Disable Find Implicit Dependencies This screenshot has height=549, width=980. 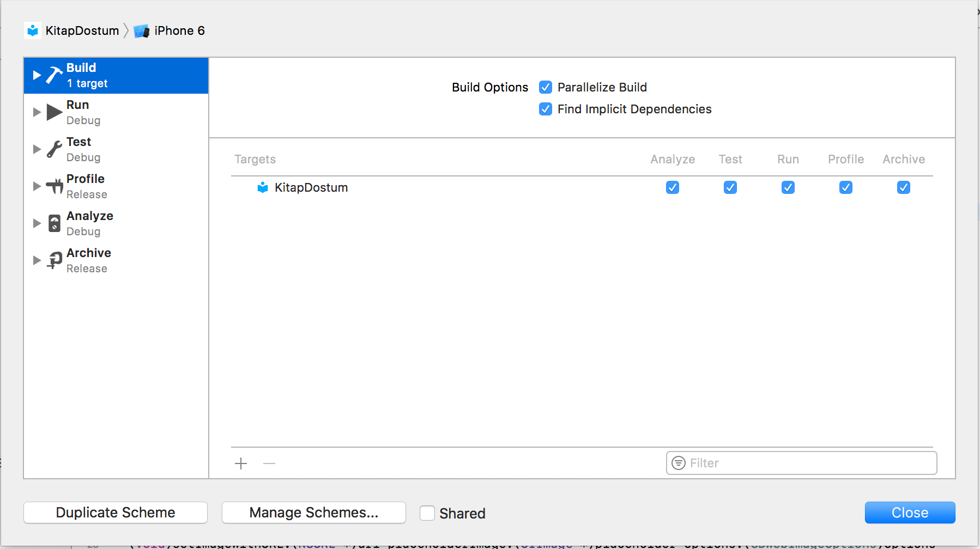click(x=546, y=109)
